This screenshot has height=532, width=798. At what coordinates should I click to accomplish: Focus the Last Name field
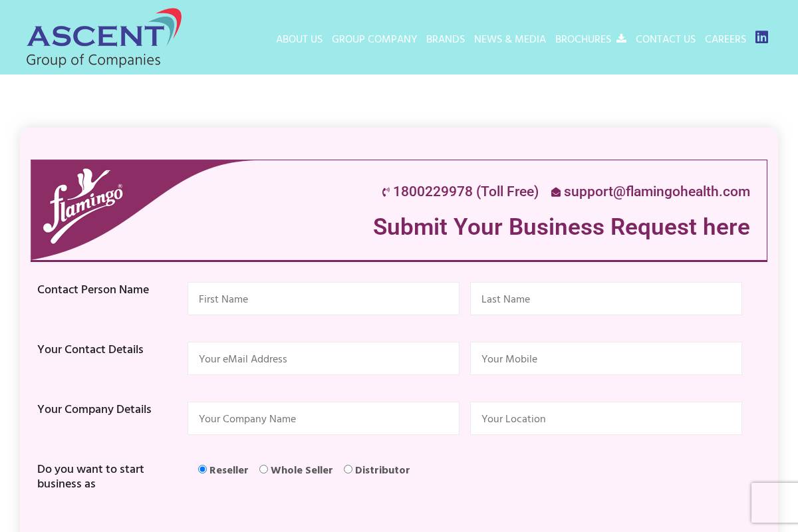coord(606,299)
